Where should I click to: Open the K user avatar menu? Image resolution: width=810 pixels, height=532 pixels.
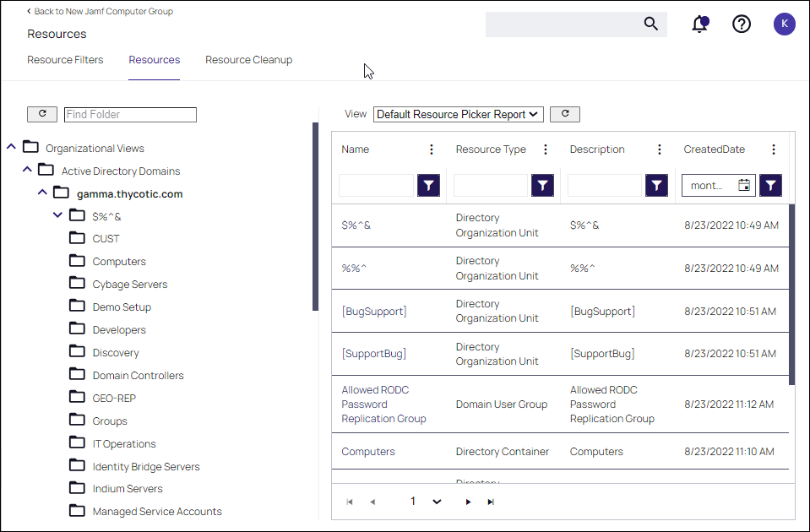click(784, 24)
